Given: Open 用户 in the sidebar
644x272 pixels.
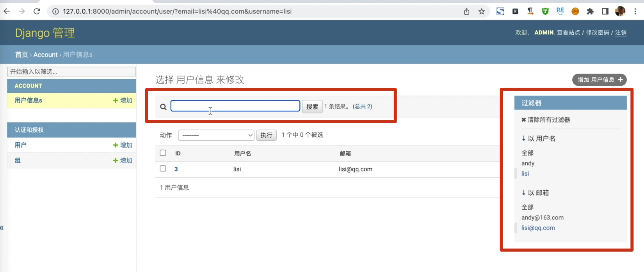Looking at the screenshot, I should point(21,145).
